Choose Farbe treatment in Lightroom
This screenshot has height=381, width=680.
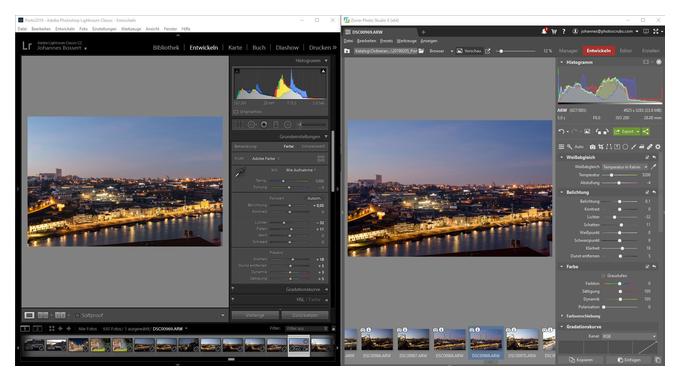tap(288, 147)
